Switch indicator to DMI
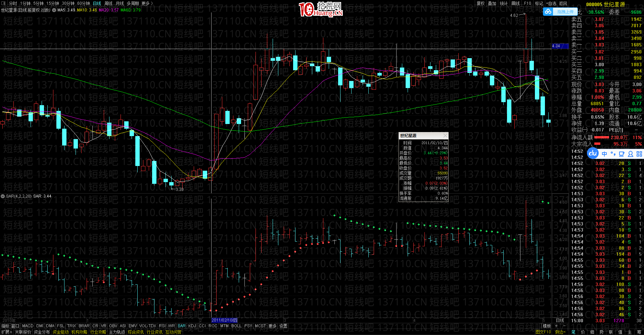The image size is (644, 335). pos(40,326)
